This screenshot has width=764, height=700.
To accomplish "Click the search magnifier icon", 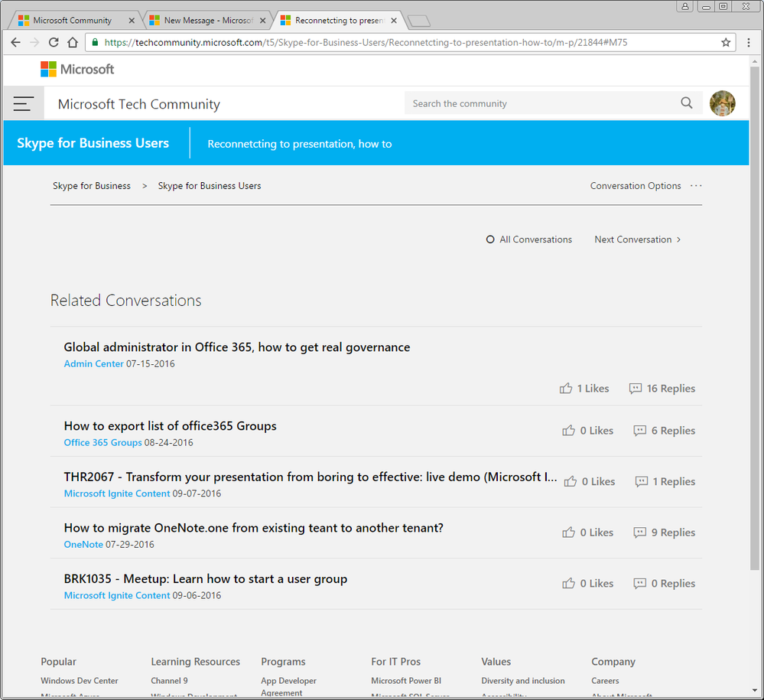I will (687, 103).
